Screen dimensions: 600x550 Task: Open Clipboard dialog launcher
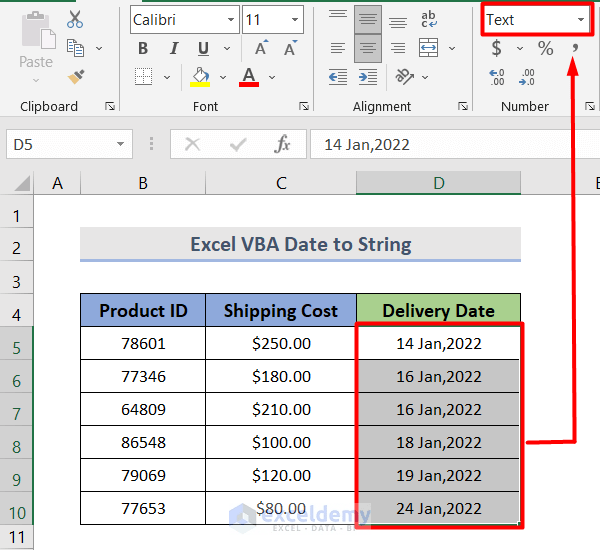click(x=110, y=106)
